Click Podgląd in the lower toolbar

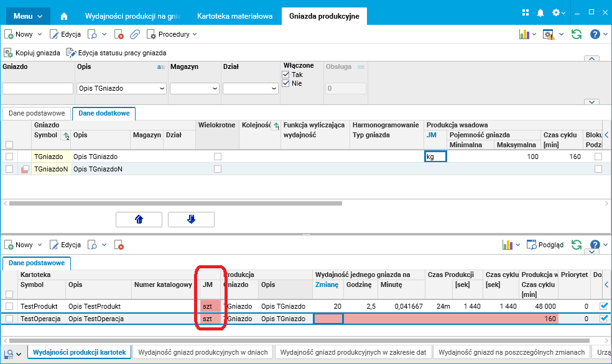click(545, 245)
